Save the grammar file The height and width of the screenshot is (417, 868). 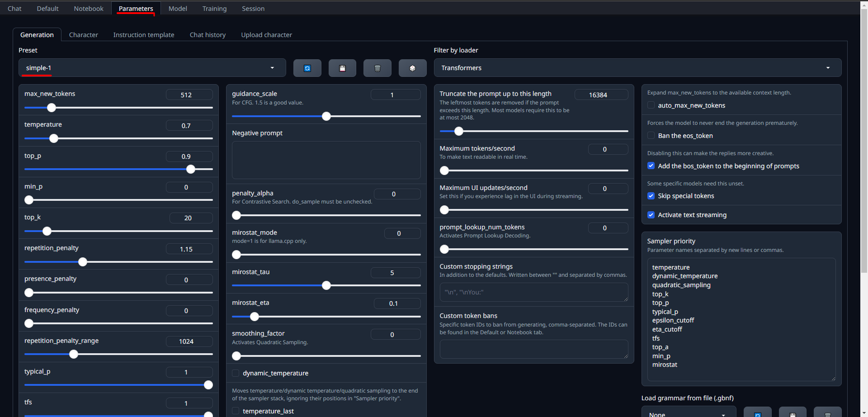(x=793, y=412)
